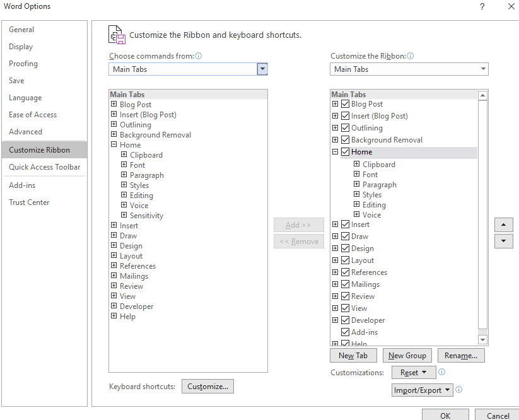The width and height of the screenshot is (519, 420).
Task: Expand the Font group in right list
Action: [356, 174]
